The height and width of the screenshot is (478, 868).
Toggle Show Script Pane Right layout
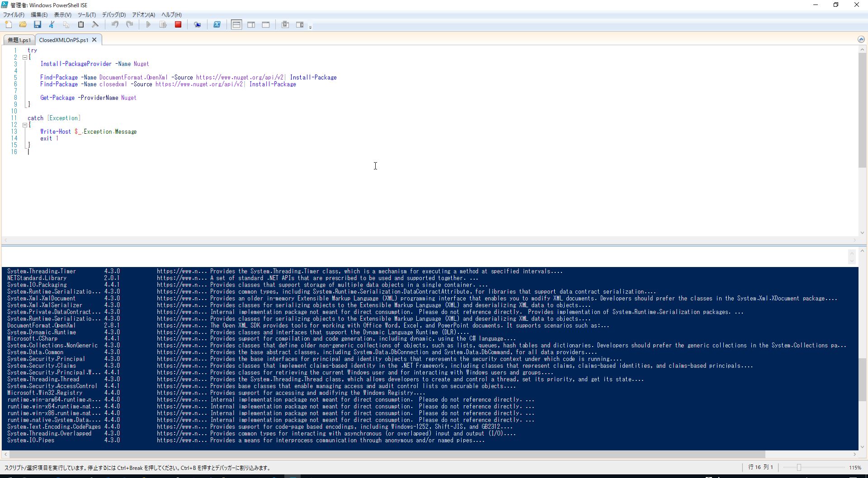(251, 24)
